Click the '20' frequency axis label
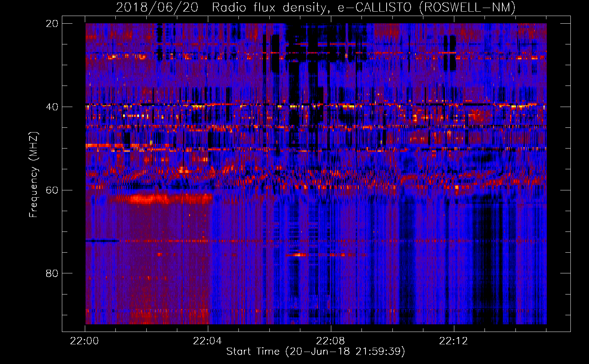The height and width of the screenshot is (364, 589). [x=52, y=23]
